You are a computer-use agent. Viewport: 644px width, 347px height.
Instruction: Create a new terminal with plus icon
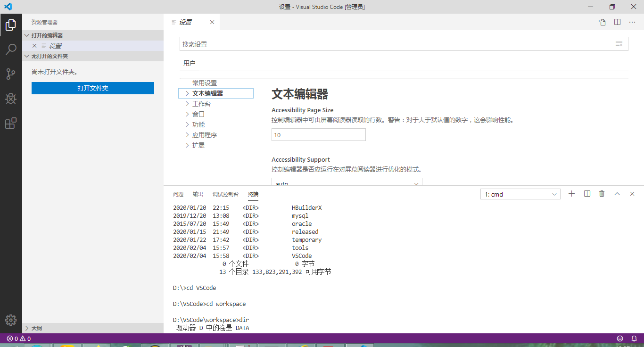[x=572, y=194]
